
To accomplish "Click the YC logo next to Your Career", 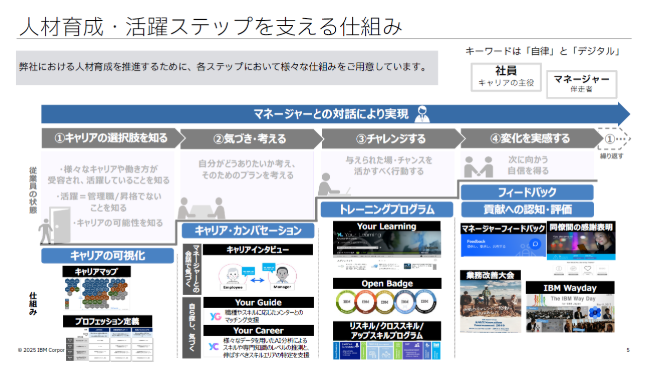I will tap(213, 346).
